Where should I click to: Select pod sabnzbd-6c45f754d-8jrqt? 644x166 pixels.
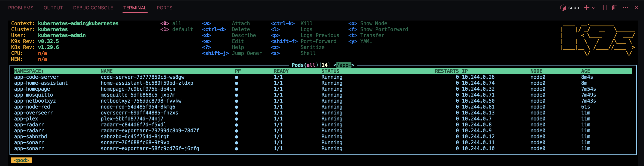[135, 137]
